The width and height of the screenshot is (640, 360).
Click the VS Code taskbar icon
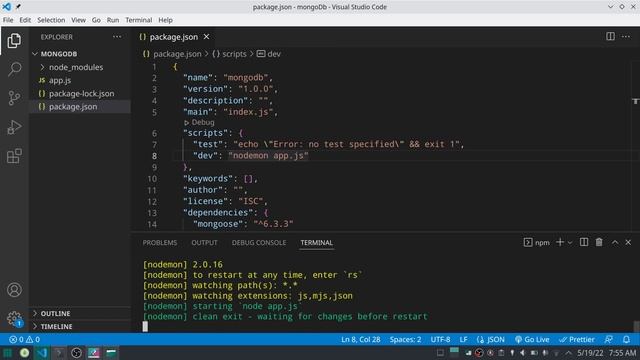[42, 353]
